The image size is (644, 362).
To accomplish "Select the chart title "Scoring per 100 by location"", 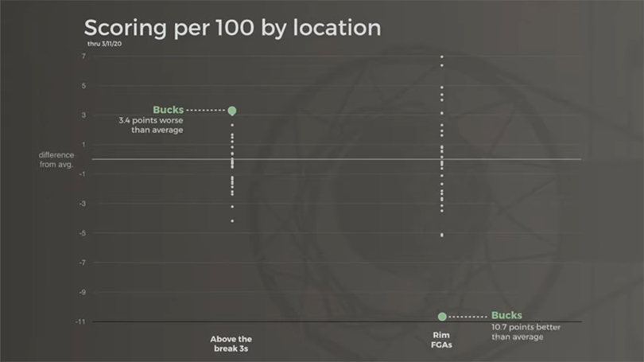I will [x=232, y=28].
